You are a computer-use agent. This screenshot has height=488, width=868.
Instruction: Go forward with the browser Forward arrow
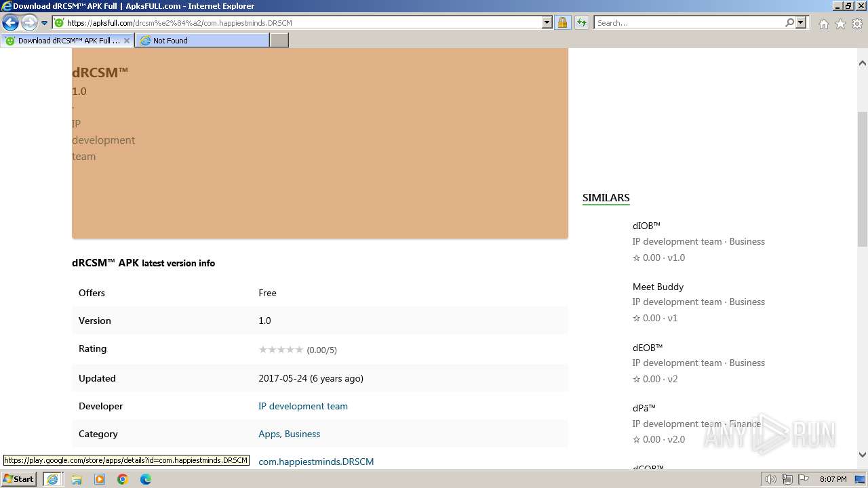click(x=29, y=23)
